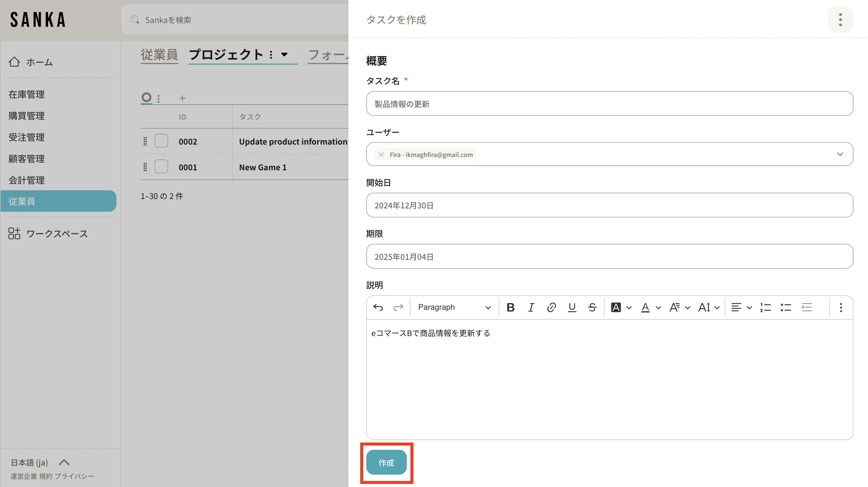Select the checkbox for task 0001
868x487 pixels.
coord(161,166)
